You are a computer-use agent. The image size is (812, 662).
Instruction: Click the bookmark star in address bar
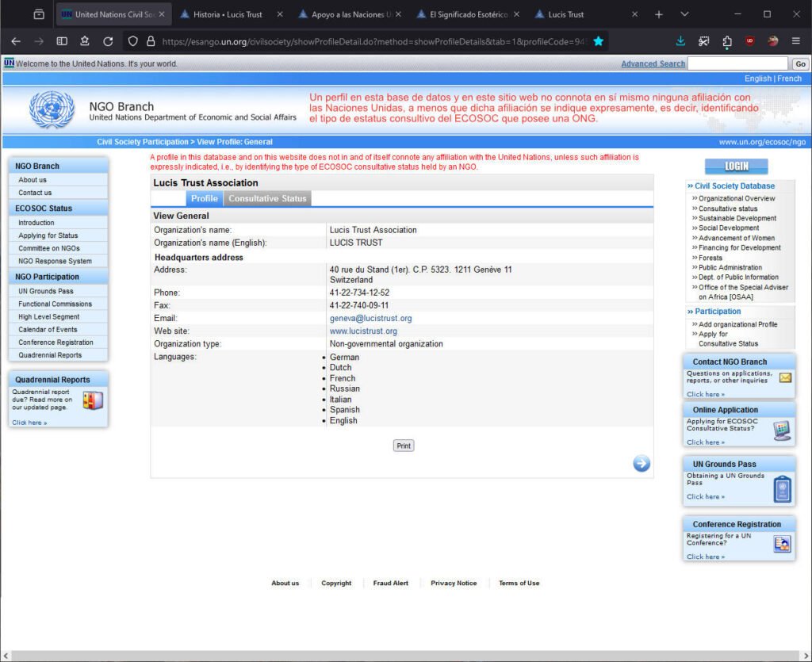pos(599,41)
